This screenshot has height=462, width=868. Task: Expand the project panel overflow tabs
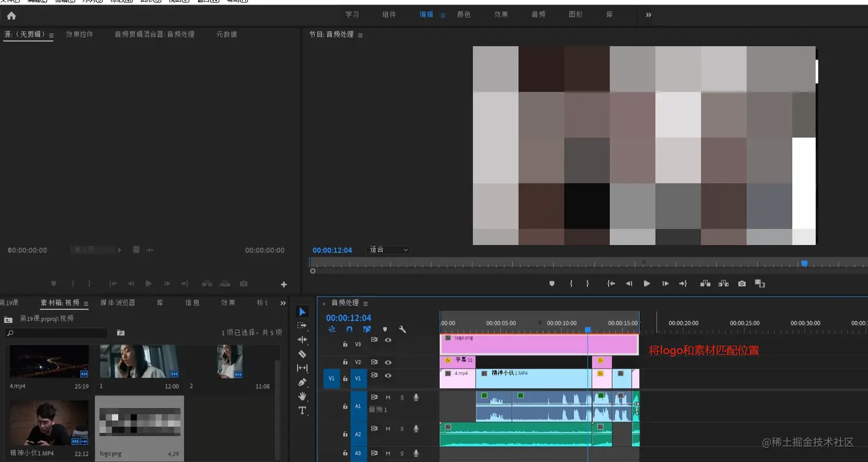(282, 303)
